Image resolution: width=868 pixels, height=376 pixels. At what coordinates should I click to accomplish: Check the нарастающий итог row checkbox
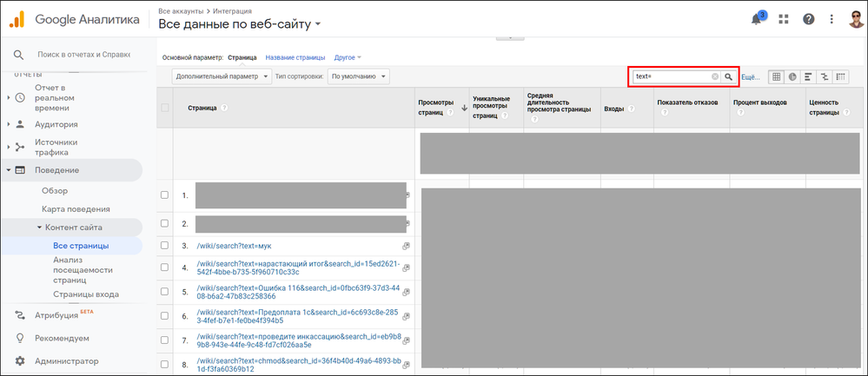pyautogui.click(x=164, y=267)
